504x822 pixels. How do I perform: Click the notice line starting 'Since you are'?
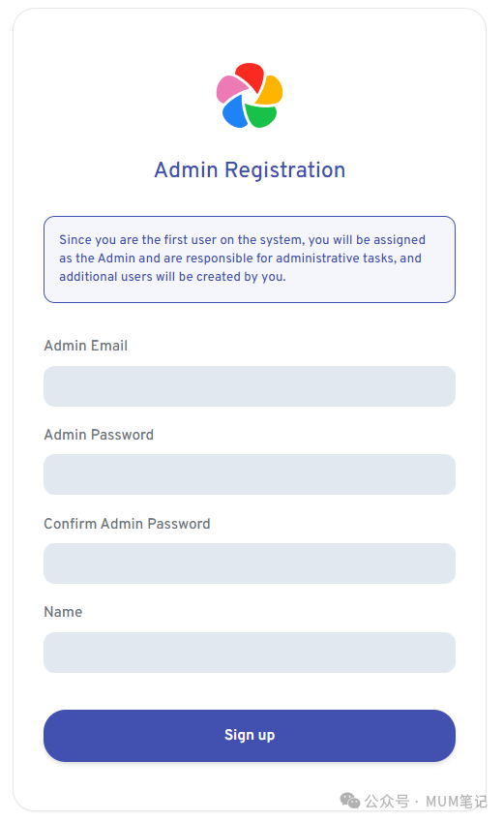(x=242, y=239)
